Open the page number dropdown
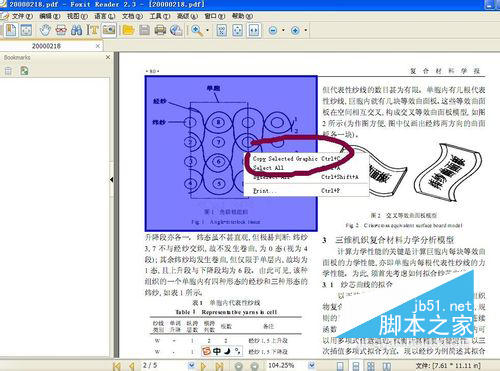This screenshot has height=371, width=500. click(x=191, y=365)
